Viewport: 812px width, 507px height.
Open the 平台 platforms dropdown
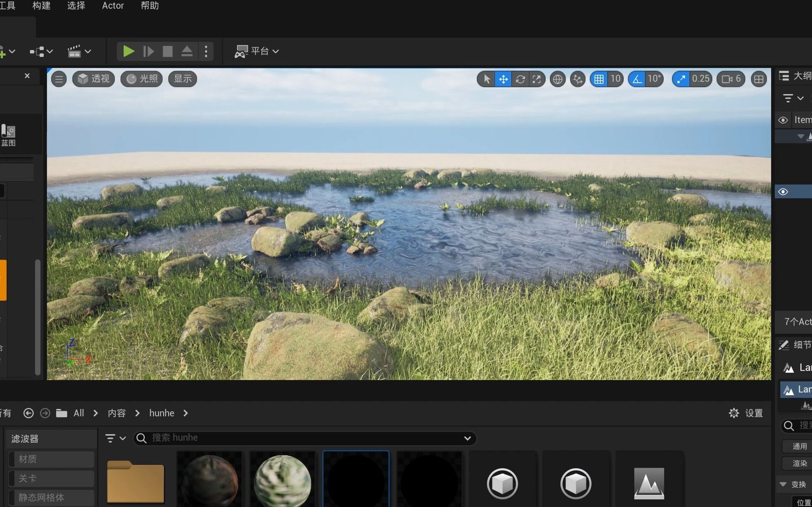point(257,51)
